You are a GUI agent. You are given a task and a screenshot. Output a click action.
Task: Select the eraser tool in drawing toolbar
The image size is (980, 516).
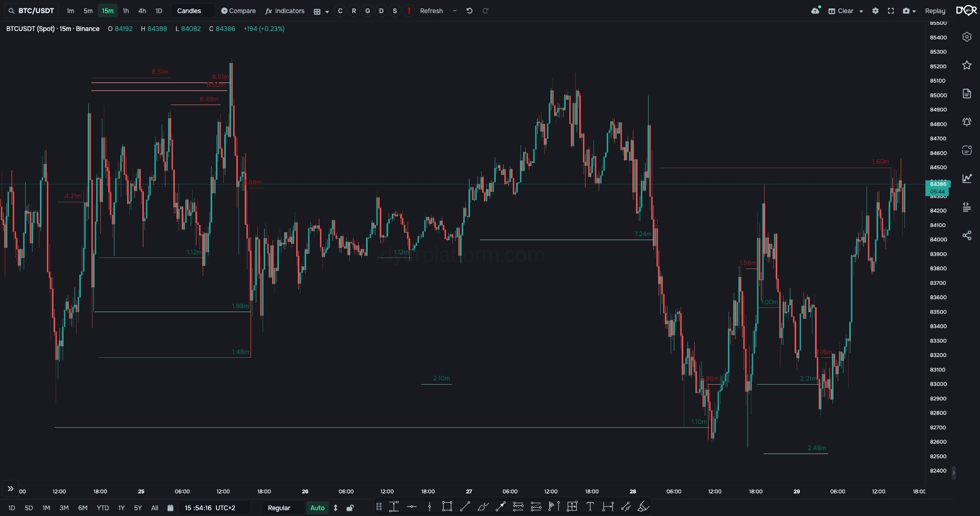click(x=643, y=507)
